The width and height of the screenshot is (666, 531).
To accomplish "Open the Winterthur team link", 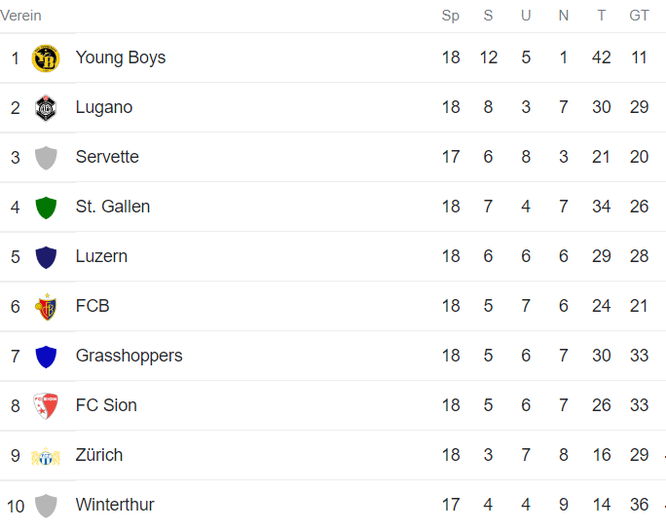I will coord(115,505).
